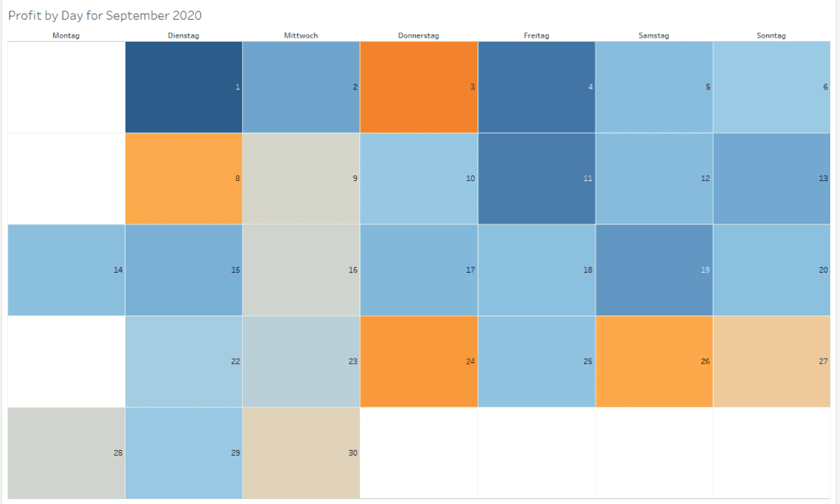Select the tan cell for day 27

click(771, 361)
